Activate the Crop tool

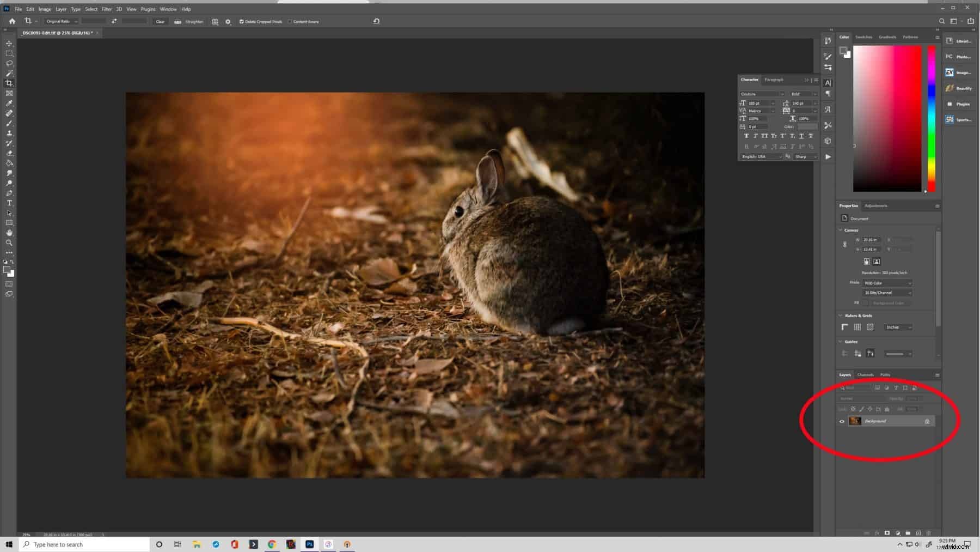coord(9,83)
